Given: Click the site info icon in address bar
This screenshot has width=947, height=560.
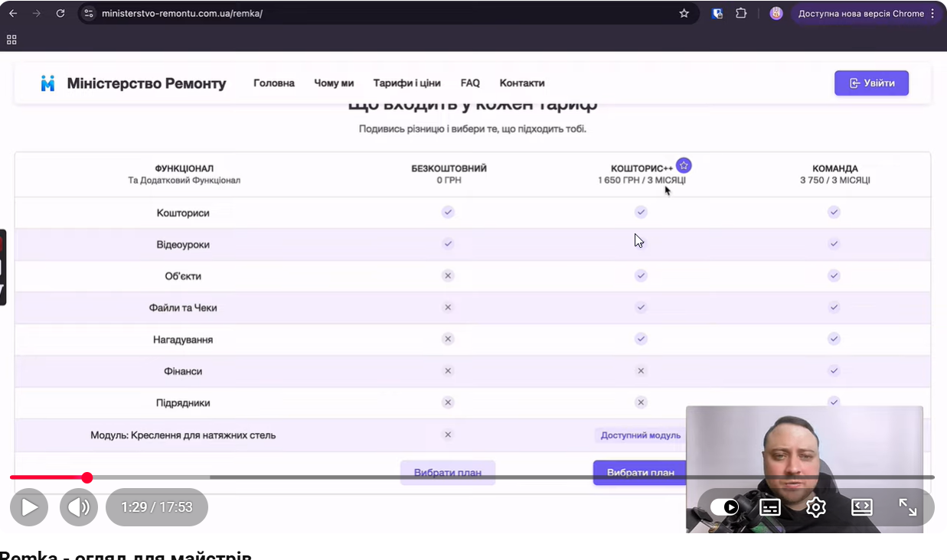Looking at the screenshot, I should pyautogui.click(x=88, y=13).
